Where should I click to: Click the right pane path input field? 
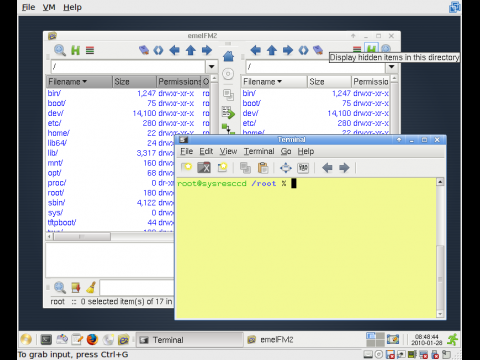[x=316, y=66]
